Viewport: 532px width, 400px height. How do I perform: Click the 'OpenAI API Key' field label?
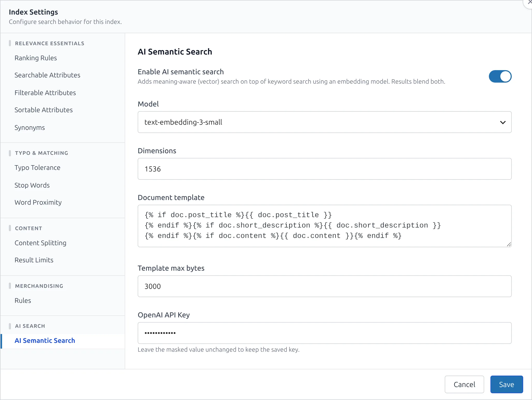coord(164,315)
